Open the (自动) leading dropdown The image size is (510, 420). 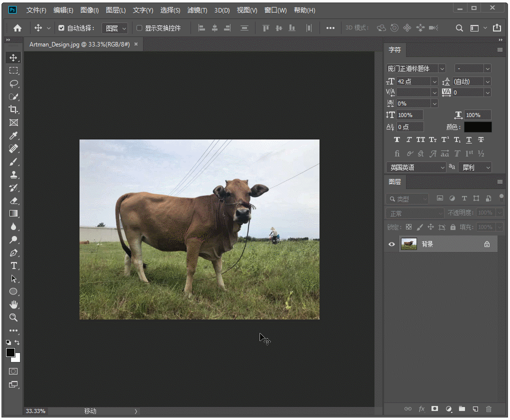click(487, 81)
